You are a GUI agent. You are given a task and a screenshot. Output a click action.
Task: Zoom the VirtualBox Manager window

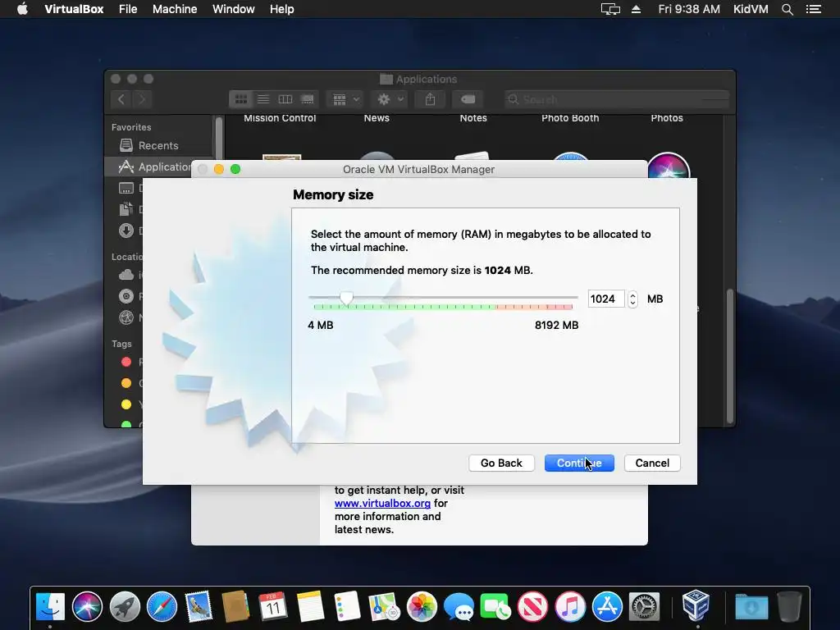coord(235,169)
